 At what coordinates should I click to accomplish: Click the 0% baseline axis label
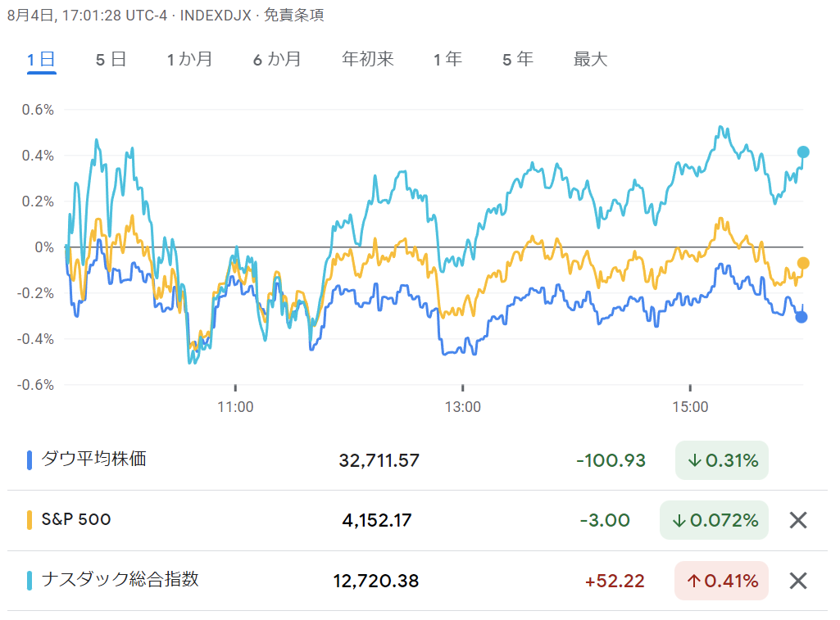(44, 247)
